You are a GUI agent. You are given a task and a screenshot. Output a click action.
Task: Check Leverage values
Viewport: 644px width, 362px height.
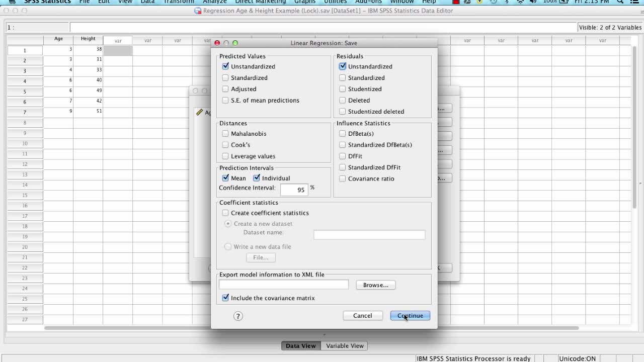pyautogui.click(x=225, y=156)
